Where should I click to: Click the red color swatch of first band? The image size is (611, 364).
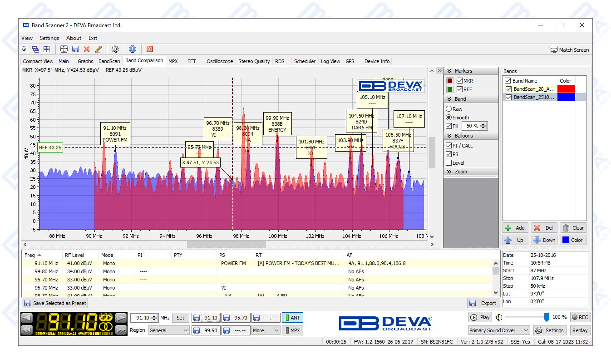point(567,89)
